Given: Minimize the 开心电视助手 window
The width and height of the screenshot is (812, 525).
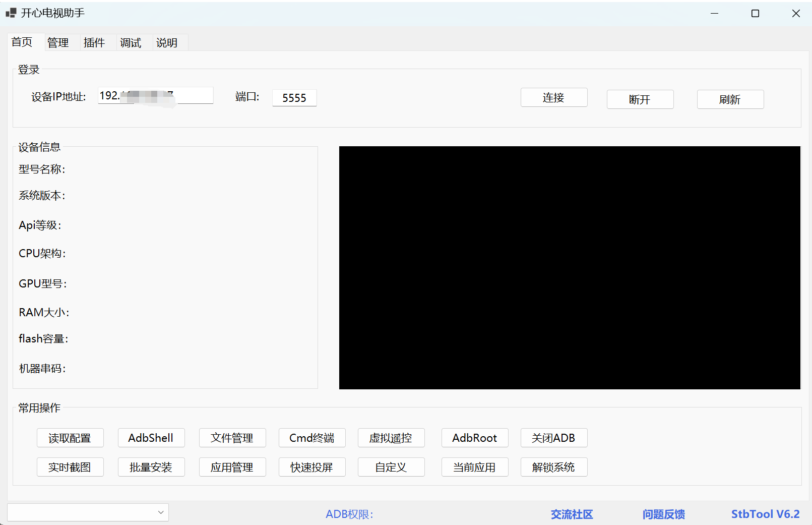Looking at the screenshot, I should (714, 14).
